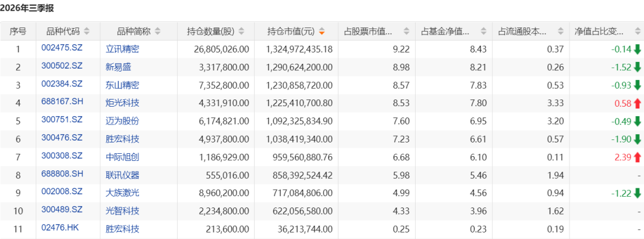Select holding quantity 555,016.00
This screenshot has width=644, height=239.
point(228,175)
